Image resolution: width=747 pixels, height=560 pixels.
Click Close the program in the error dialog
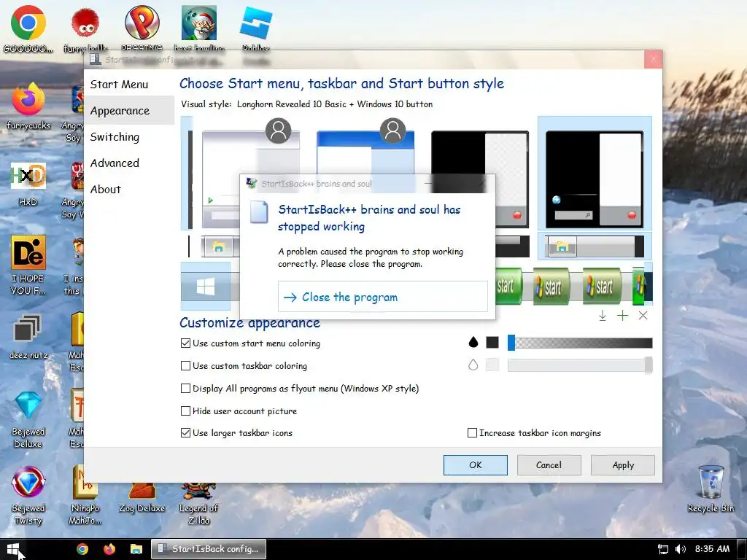point(382,297)
